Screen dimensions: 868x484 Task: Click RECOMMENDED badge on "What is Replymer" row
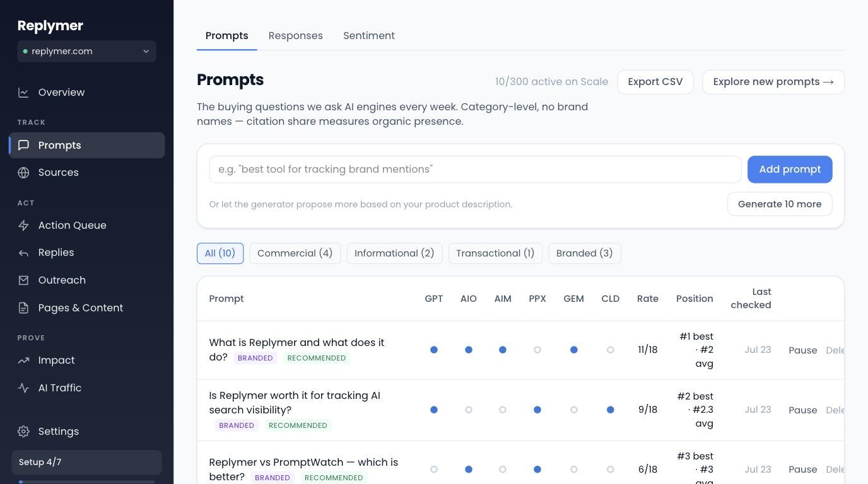(x=317, y=358)
